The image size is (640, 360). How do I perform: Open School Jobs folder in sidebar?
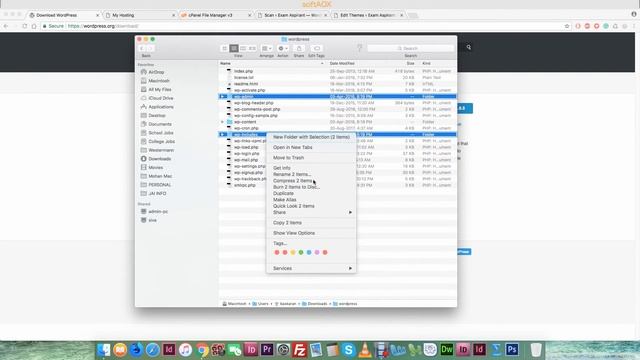(x=161, y=133)
